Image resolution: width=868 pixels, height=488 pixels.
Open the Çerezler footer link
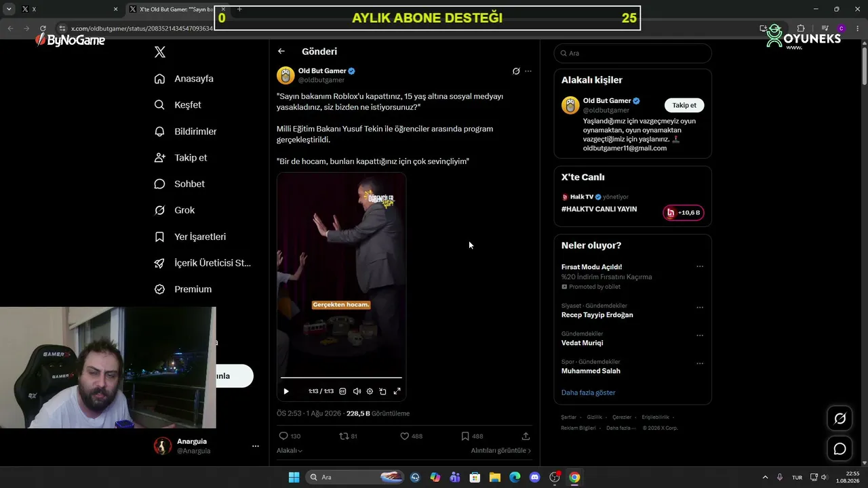622,418
